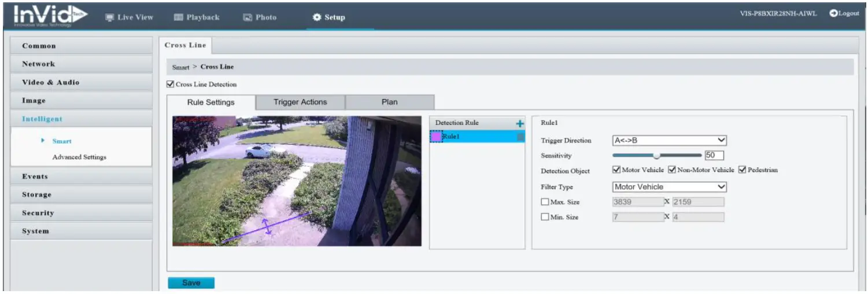
Task: Expand the Network menu section
Action: pos(82,64)
